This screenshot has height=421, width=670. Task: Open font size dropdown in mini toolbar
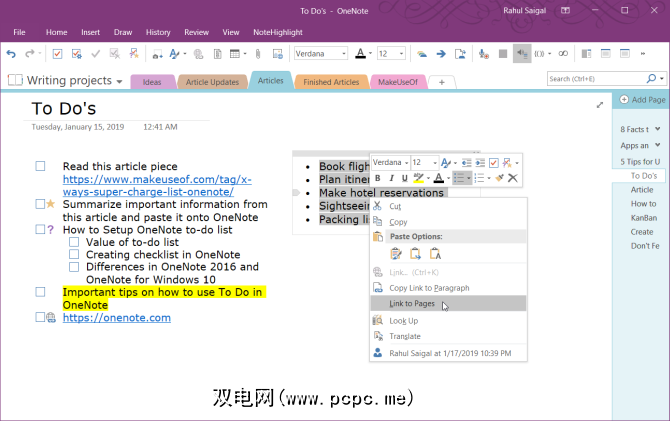pos(433,162)
